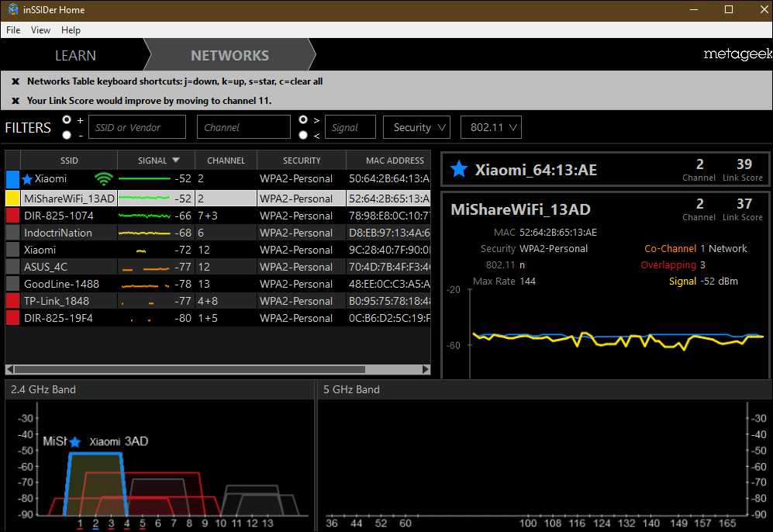773x532 pixels.
Task: Click the red swatch of TP-Link_1848
Action: (x=13, y=301)
